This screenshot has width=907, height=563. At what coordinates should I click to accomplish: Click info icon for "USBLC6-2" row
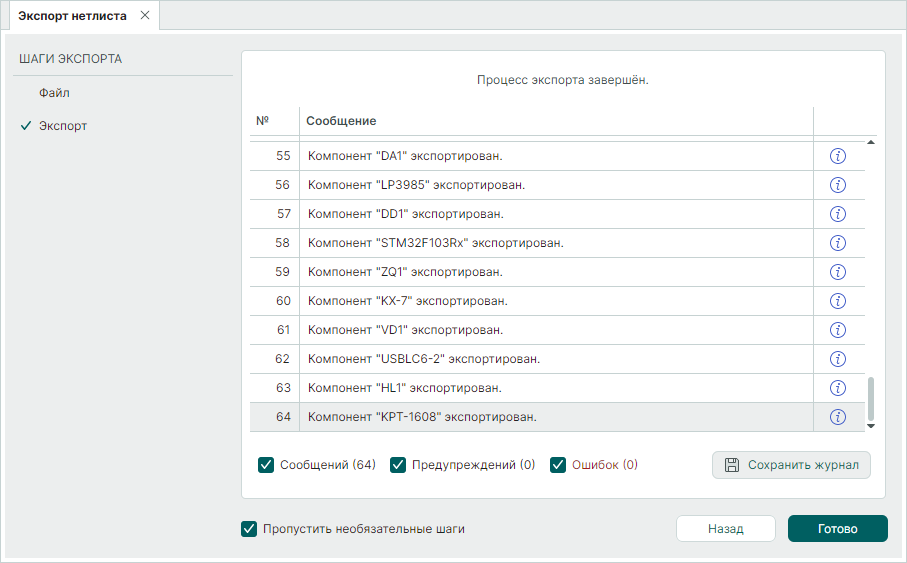pos(838,359)
